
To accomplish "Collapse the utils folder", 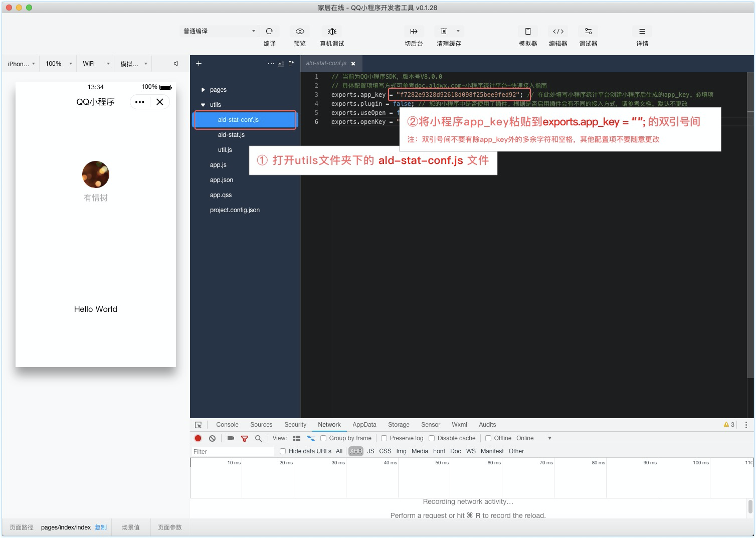I will click(x=203, y=105).
